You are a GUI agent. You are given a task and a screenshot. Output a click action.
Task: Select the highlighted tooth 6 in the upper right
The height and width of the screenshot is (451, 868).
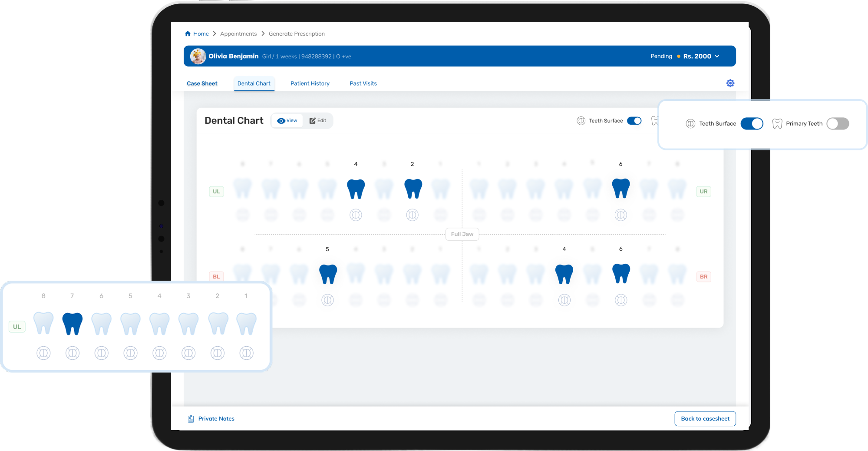click(x=620, y=189)
